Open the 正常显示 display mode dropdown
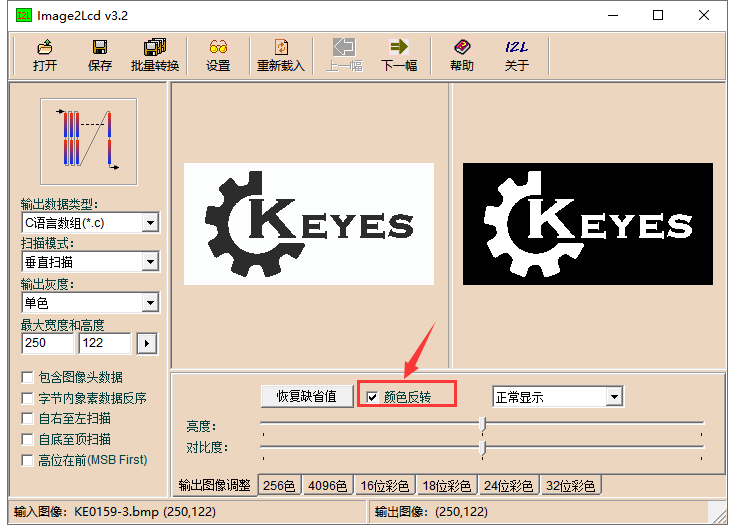 [614, 397]
